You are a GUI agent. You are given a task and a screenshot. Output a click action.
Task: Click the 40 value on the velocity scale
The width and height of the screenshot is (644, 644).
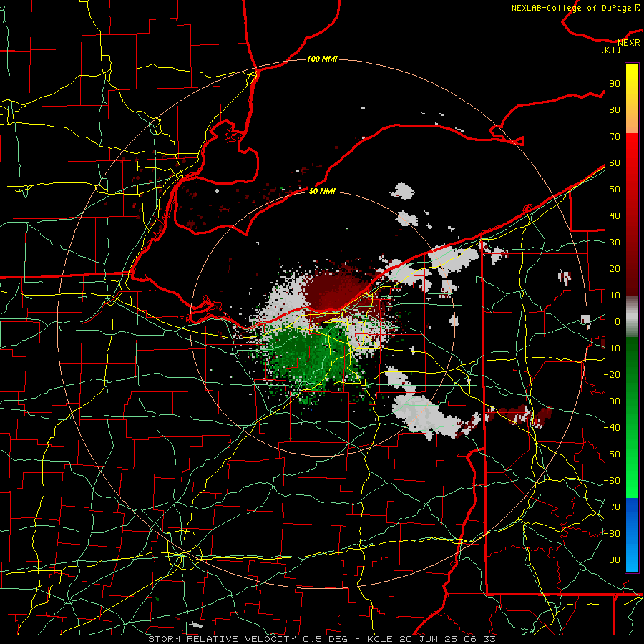615,216
